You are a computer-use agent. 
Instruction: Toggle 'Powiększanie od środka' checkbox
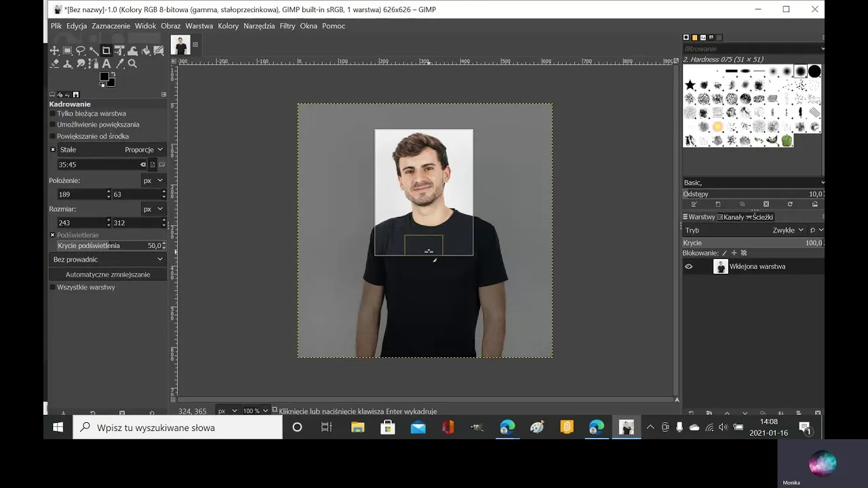pos(53,136)
